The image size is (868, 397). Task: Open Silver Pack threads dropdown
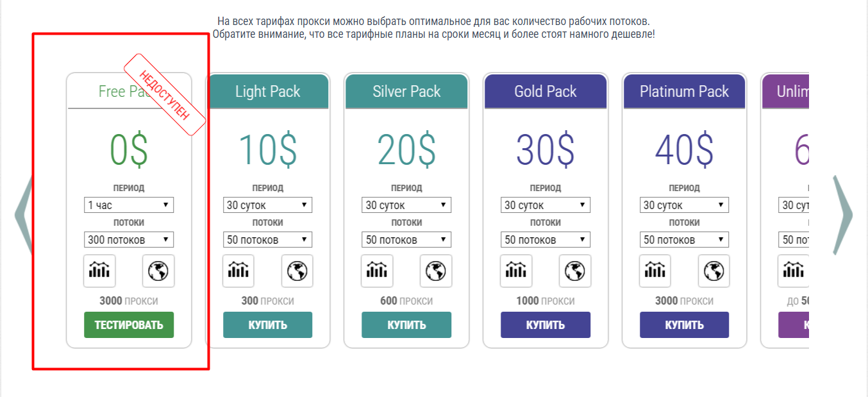[x=406, y=240]
